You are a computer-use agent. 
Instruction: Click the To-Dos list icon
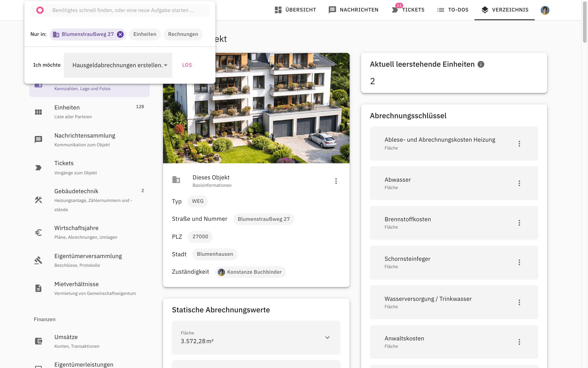(441, 10)
